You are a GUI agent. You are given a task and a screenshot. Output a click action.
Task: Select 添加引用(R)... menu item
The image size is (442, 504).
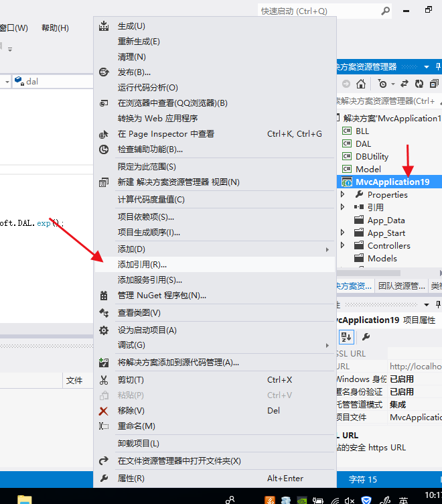tap(215, 265)
